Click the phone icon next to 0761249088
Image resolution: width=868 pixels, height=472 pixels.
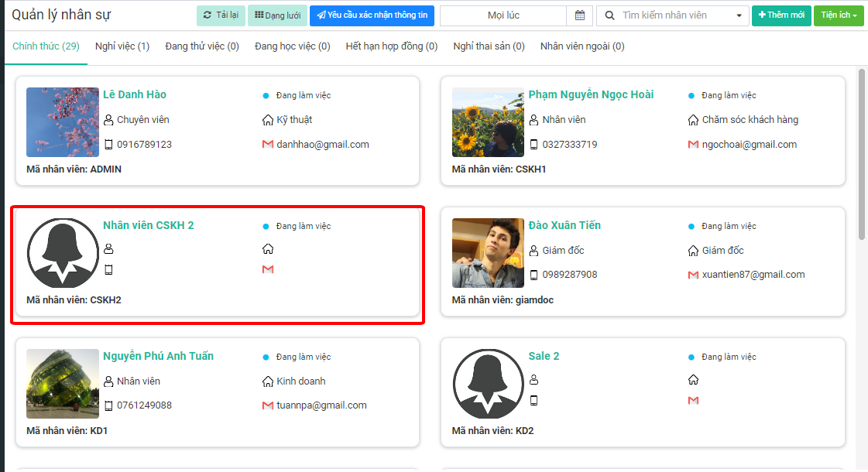(x=108, y=405)
